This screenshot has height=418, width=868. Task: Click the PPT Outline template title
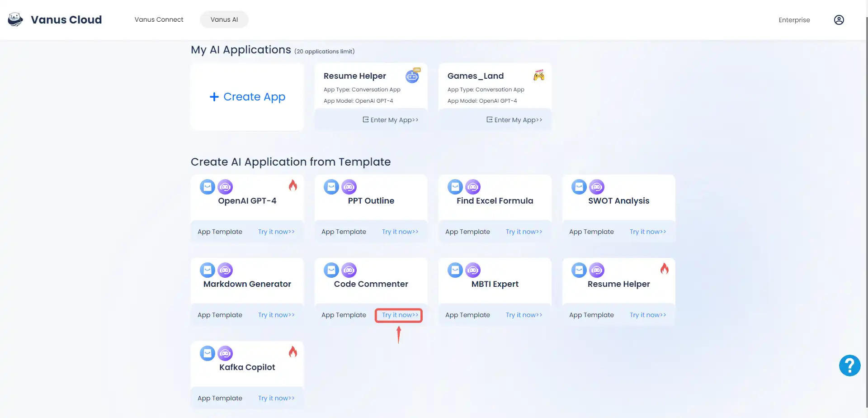[371, 201]
